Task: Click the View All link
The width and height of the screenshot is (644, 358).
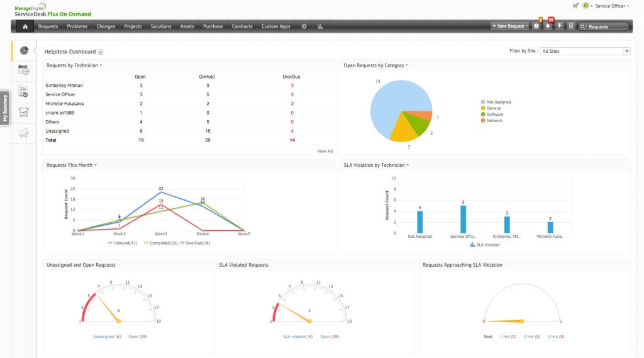Action: (325, 151)
